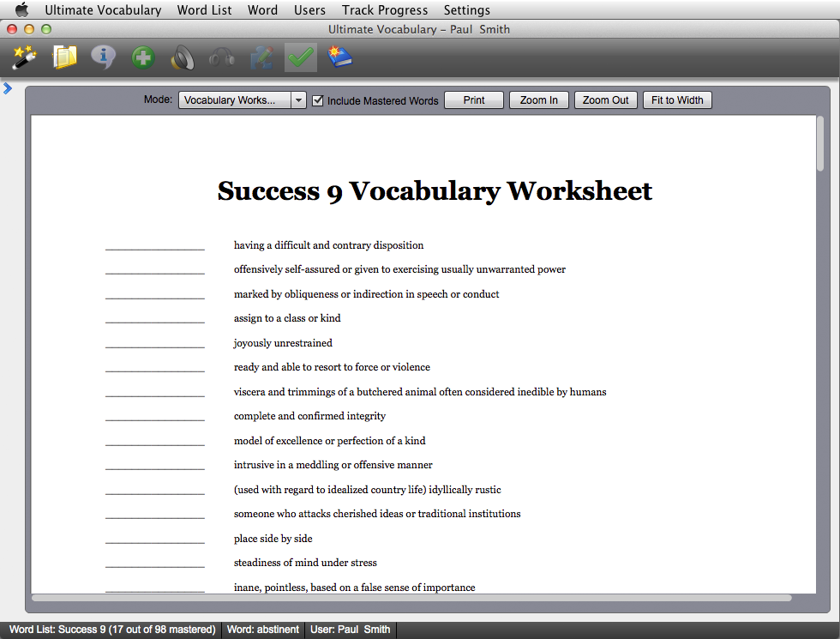The image size is (840, 639).
Task: Click the Zoom In button
Action: 538,100
